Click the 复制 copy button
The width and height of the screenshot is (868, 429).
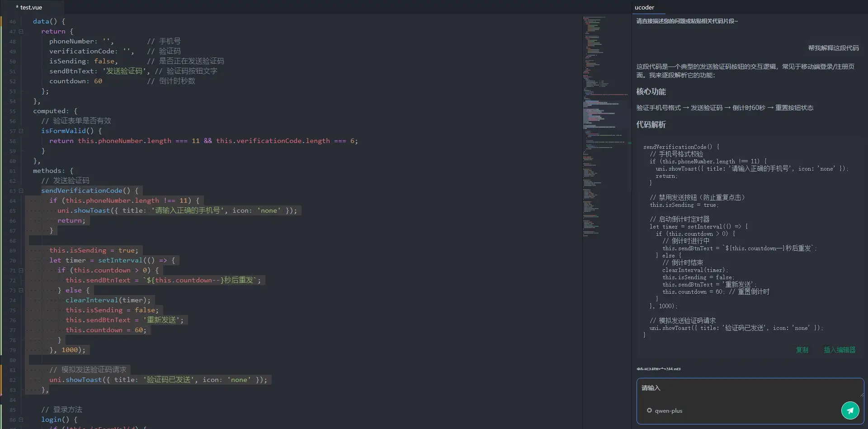pyautogui.click(x=802, y=350)
